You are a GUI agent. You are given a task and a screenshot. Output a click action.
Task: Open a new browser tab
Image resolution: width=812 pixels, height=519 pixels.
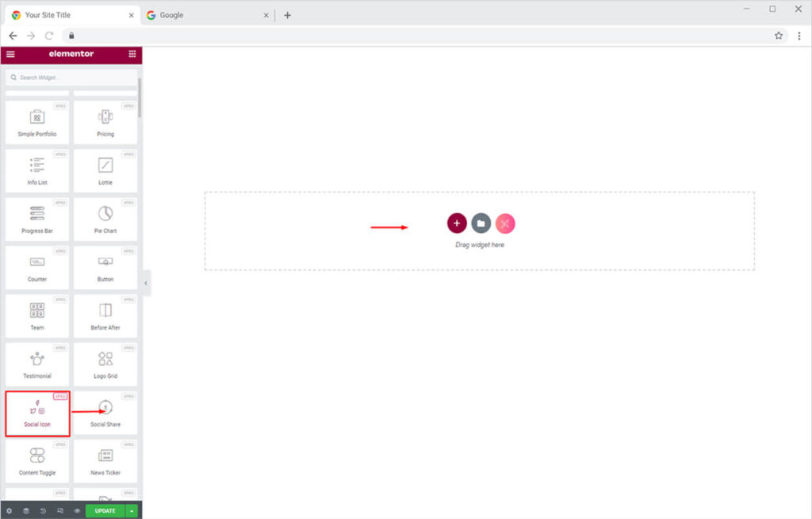(287, 15)
